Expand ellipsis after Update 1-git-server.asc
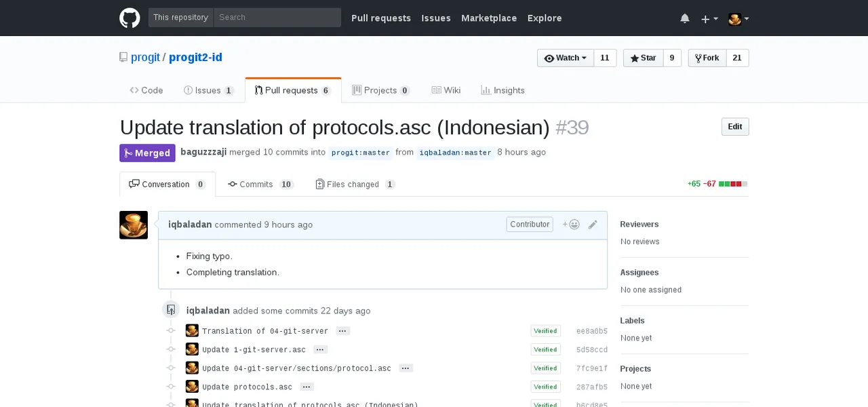 coord(321,350)
